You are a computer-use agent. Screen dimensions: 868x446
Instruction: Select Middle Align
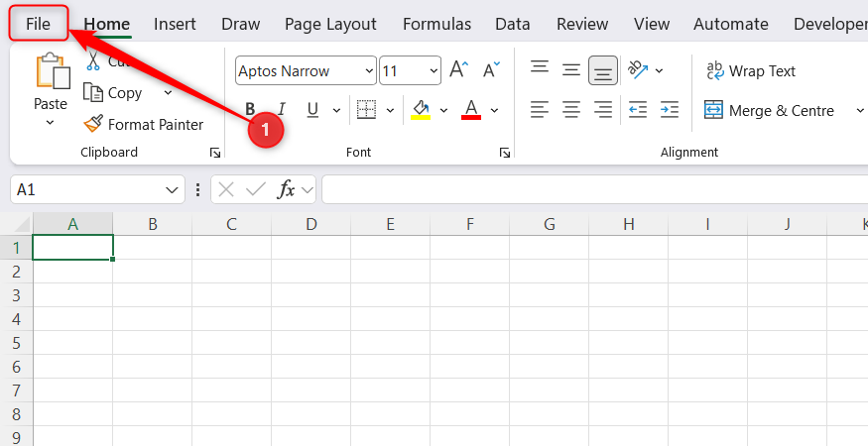tap(571, 70)
